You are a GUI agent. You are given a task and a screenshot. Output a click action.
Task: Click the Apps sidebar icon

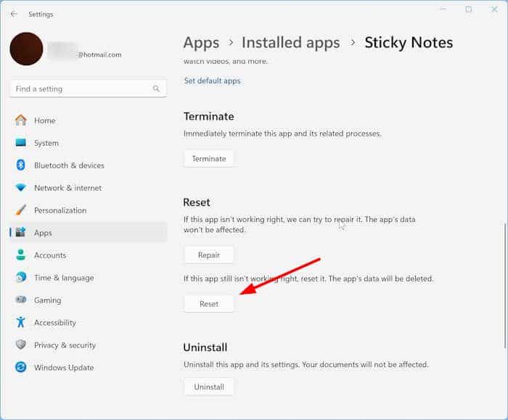pyautogui.click(x=21, y=232)
